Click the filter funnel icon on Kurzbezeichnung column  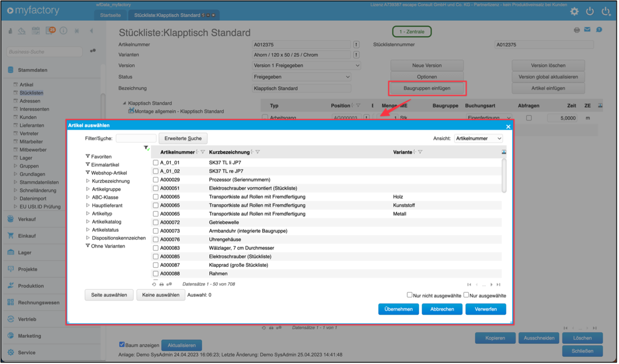click(x=258, y=152)
